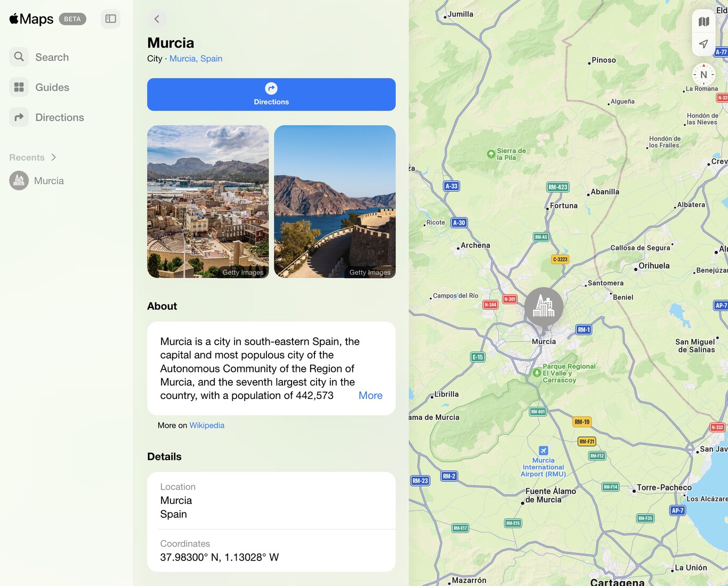Open the Murcia, Spain link

point(196,59)
